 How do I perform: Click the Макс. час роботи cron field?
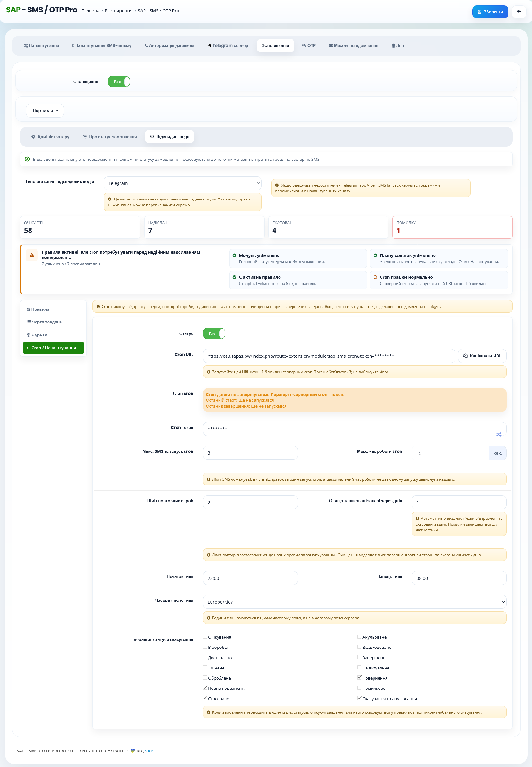tap(450, 453)
